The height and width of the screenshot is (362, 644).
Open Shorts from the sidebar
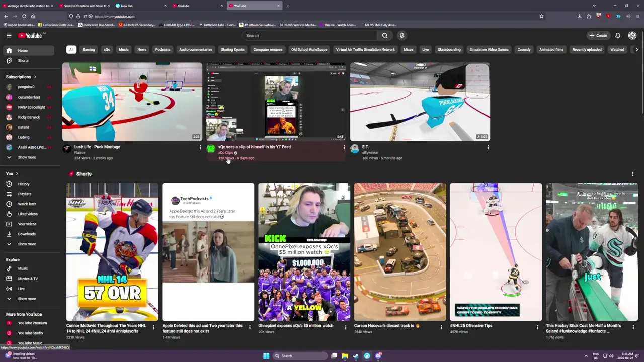point(29,60)
